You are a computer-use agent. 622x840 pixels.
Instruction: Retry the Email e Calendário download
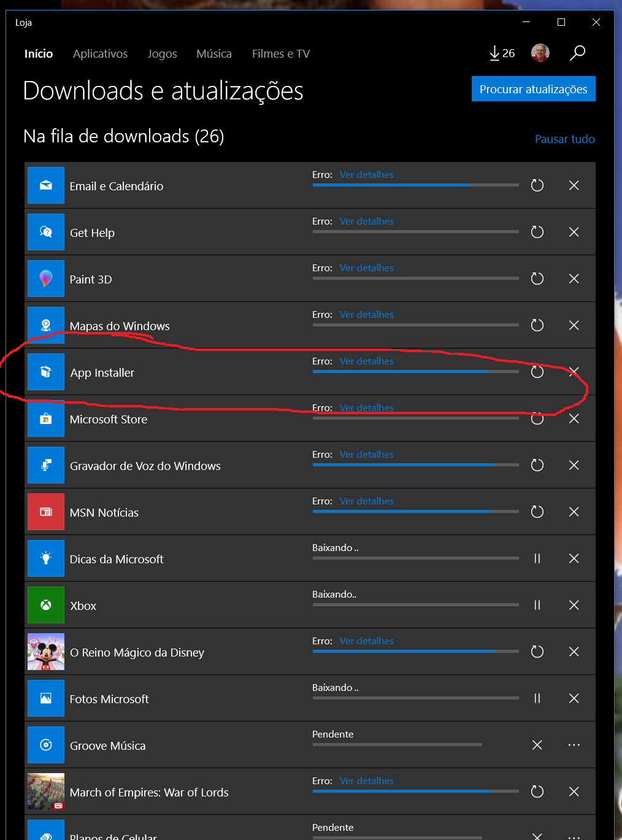[x=537, y=185]
